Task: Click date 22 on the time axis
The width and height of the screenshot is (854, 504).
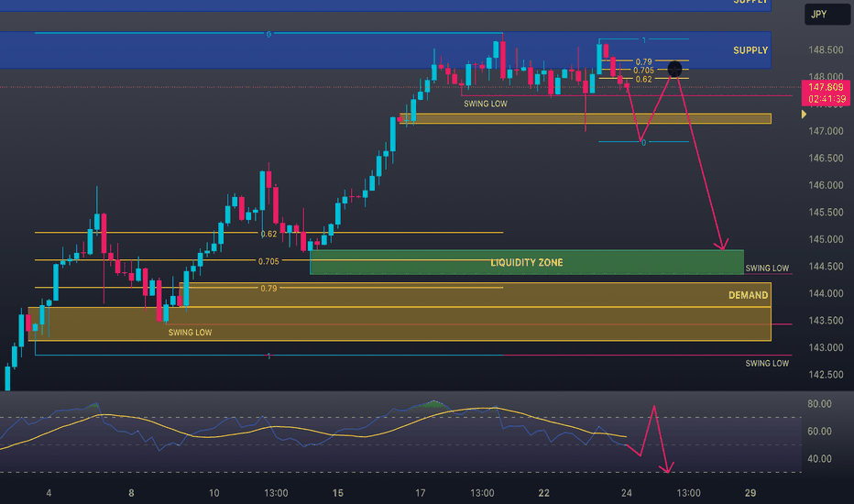Action: click(x=543, y=493)
